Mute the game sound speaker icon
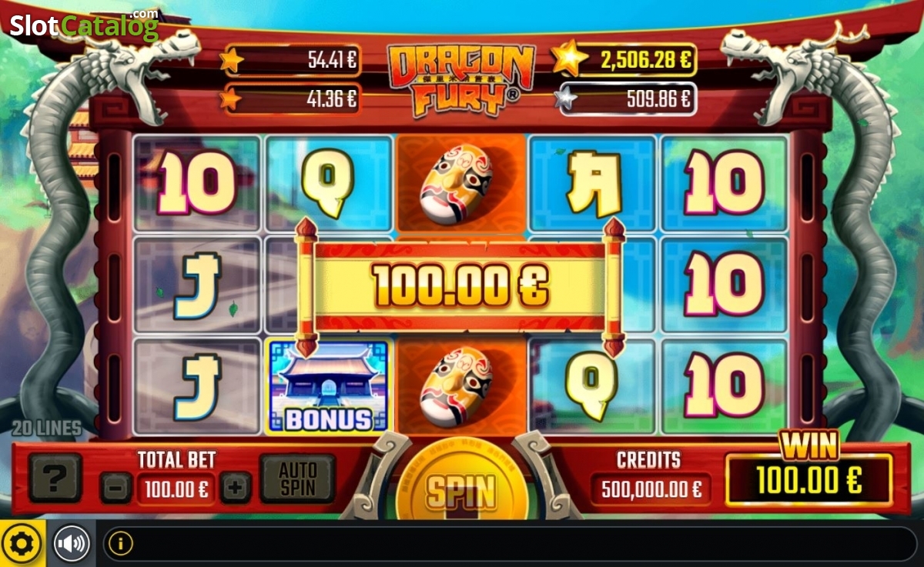The image size is (924, 567). click(72, 544)
